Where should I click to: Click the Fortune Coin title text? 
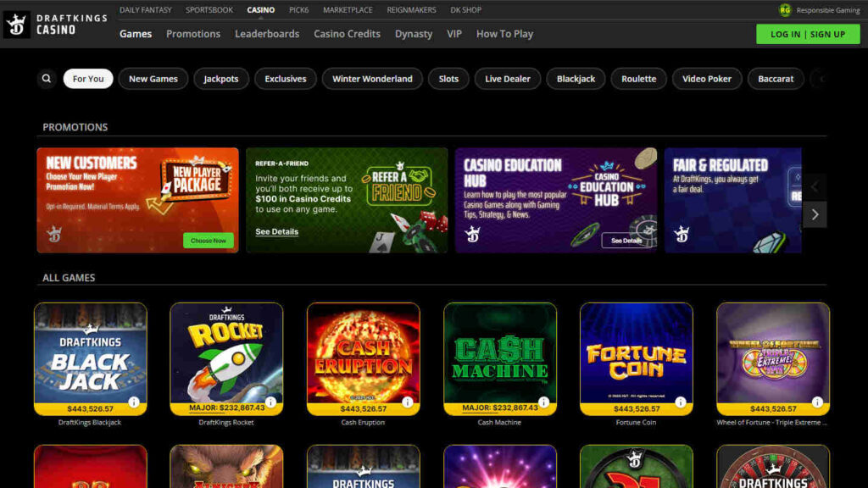click(636, 422)
